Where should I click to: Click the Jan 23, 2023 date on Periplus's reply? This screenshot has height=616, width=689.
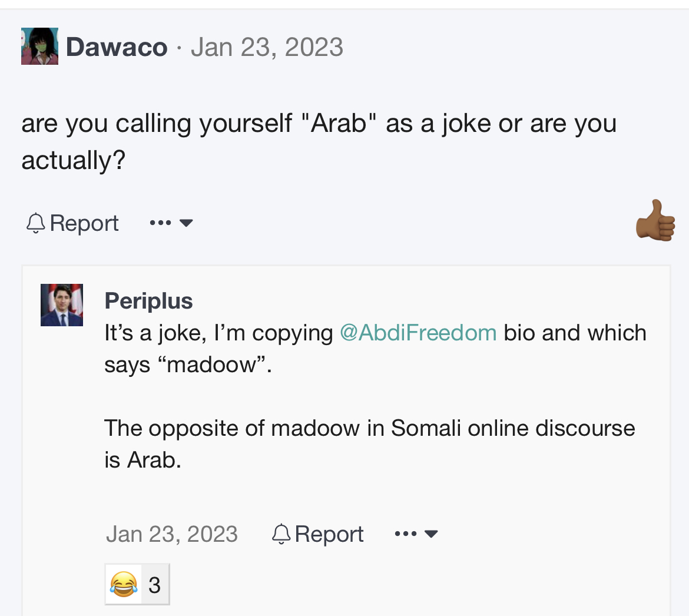[x=172, y=534]
